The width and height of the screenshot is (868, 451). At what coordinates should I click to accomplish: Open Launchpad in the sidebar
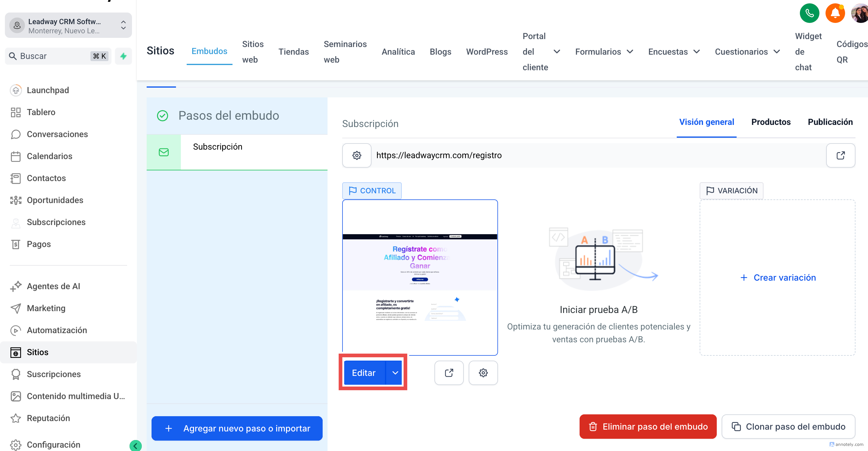[48, 90]
